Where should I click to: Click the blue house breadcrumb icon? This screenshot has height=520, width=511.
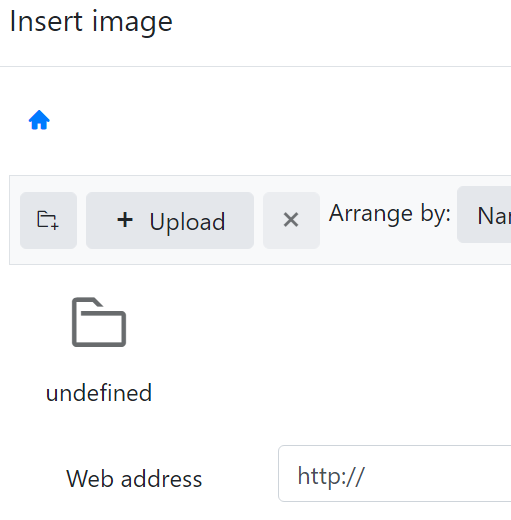pos(39,120)
